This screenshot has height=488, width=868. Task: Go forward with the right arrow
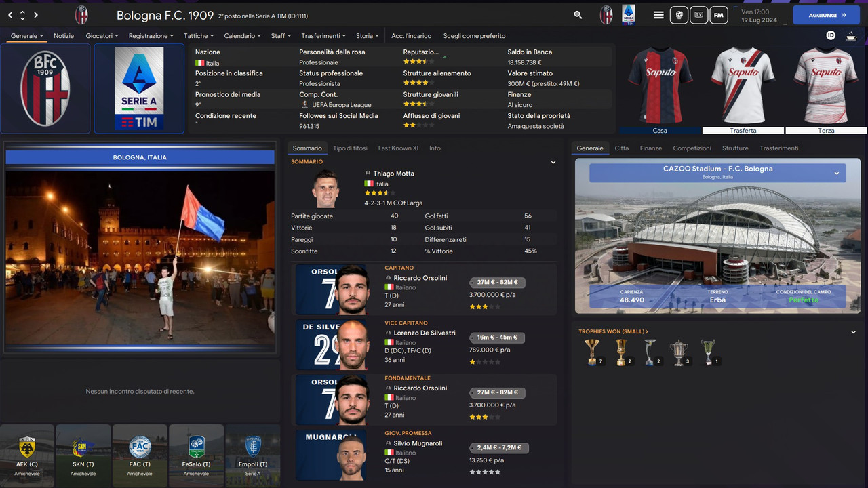36,15
